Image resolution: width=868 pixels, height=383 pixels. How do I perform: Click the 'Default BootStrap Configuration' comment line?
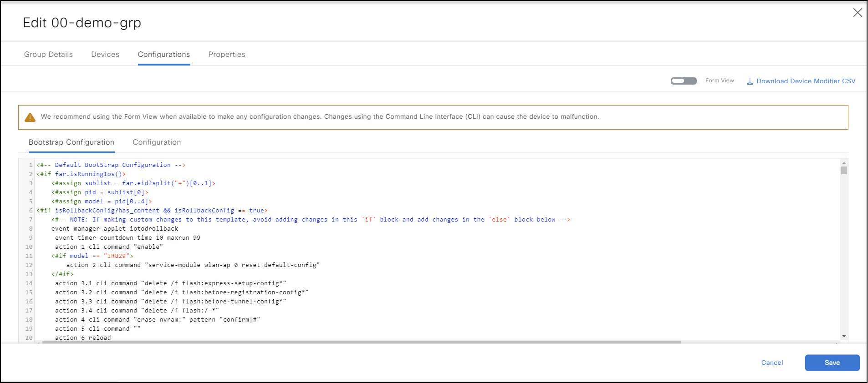[111, 165]
